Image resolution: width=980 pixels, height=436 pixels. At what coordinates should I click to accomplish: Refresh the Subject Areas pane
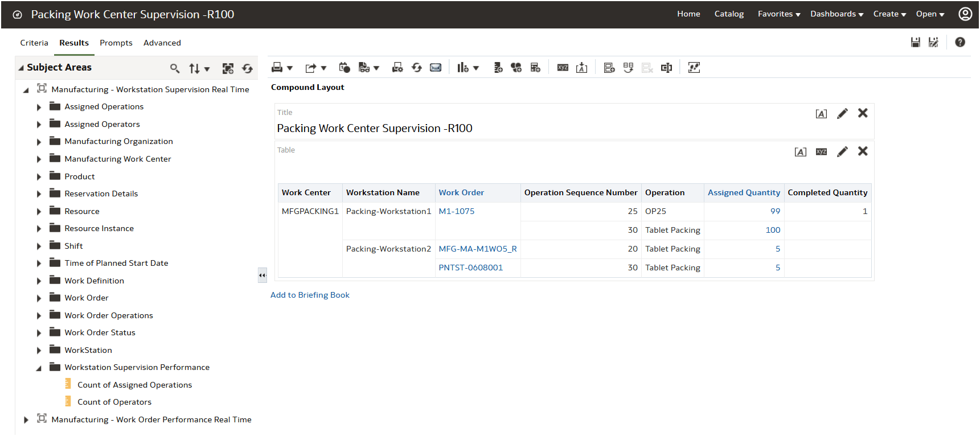tap(247, 68)
